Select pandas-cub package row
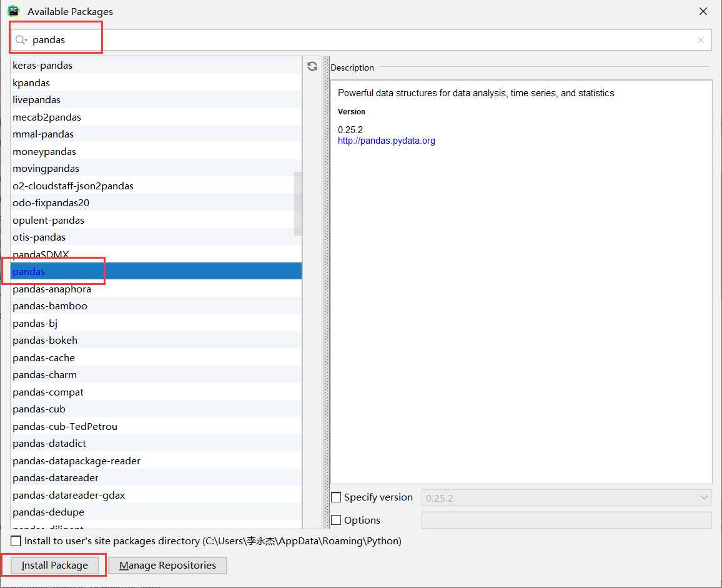This screenshot has height=588, width=722. (156, 409)
